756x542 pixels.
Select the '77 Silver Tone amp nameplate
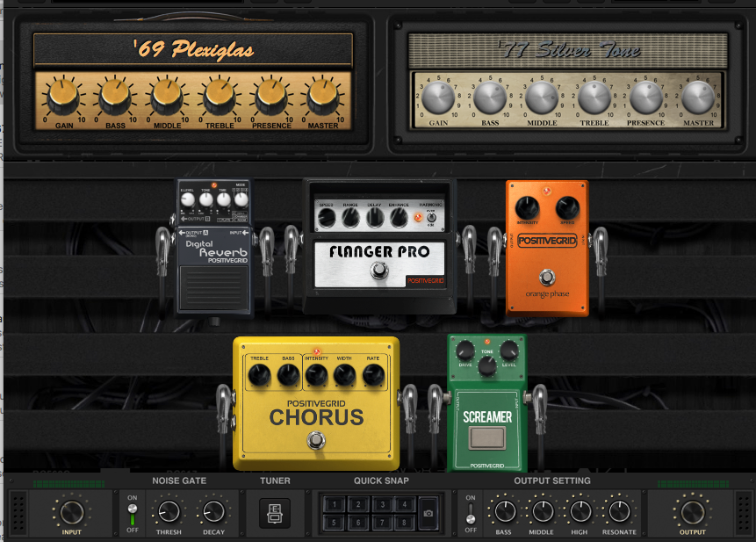pos(568,50)
